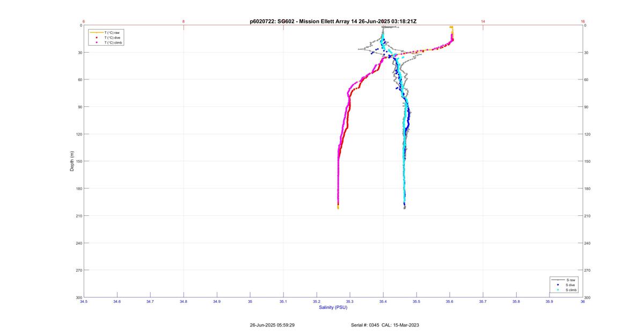Click red temperature tick label 6

[84, 21]
